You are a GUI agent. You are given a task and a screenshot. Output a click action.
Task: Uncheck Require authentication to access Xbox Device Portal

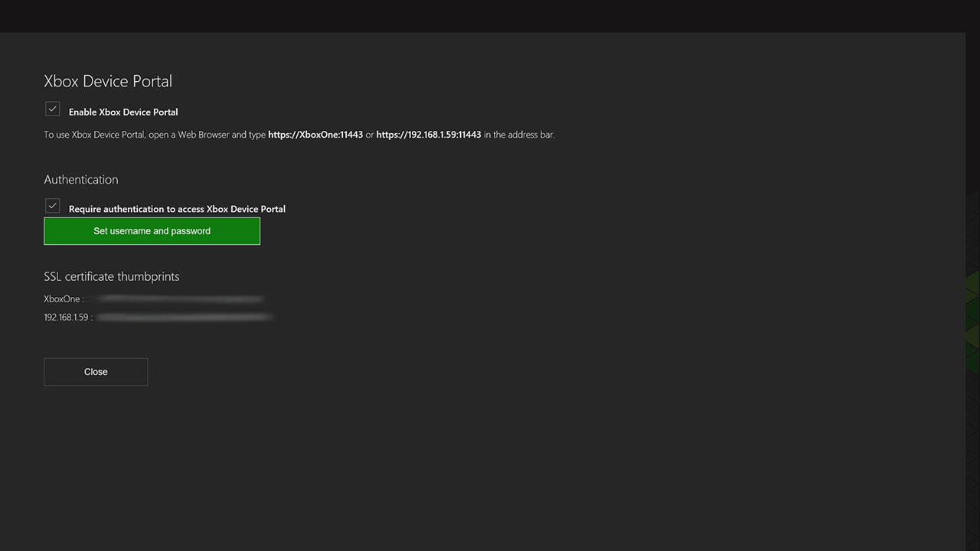[52, 206]
